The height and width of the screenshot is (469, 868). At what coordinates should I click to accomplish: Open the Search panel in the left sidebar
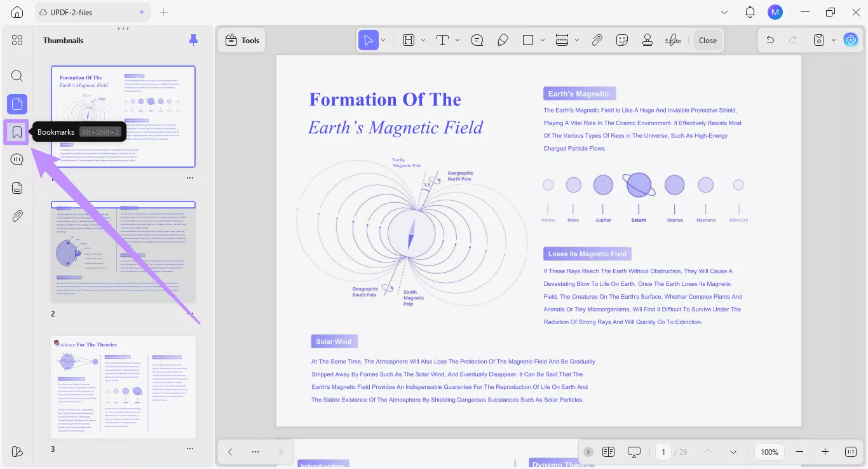click(17, 76)
